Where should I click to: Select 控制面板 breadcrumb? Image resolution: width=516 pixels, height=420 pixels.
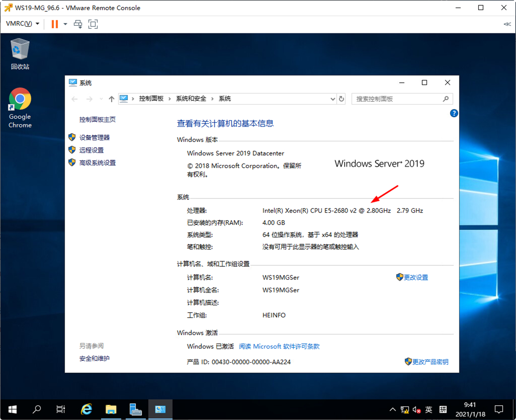pos(151,99)
